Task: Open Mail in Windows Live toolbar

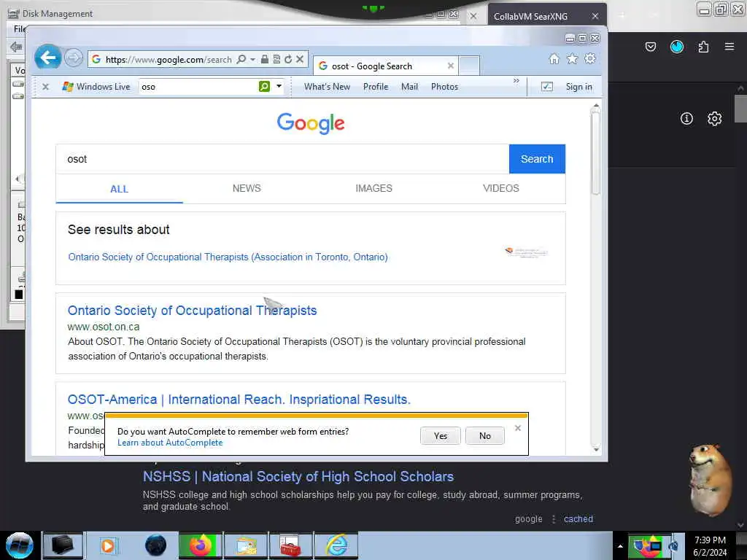Action: coord(409,87)
